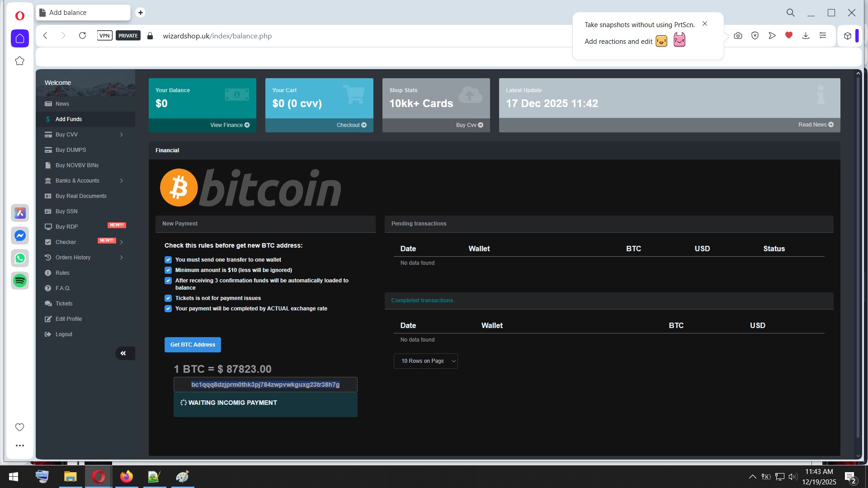Open WhatsApp in the Opera sidebar
Image resolution: width=868 pixels, height=488 pixels.
pos(20,258)
